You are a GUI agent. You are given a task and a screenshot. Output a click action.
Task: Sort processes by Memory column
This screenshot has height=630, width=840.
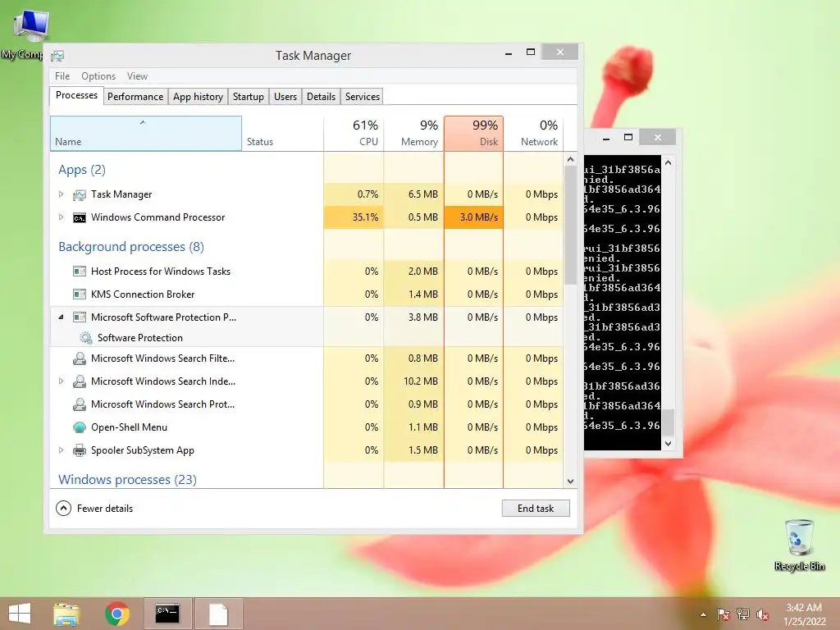pos(413,134)
